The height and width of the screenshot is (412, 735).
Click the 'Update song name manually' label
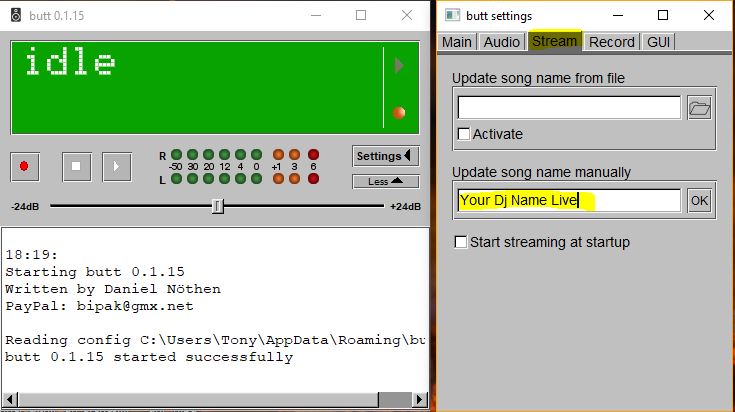(541, 172)
